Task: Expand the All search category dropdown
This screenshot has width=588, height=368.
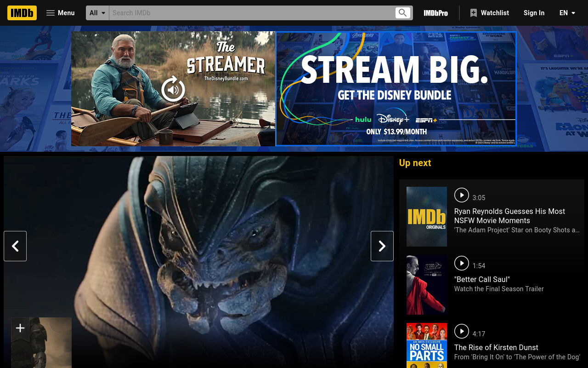Action: tap(97, 13)
